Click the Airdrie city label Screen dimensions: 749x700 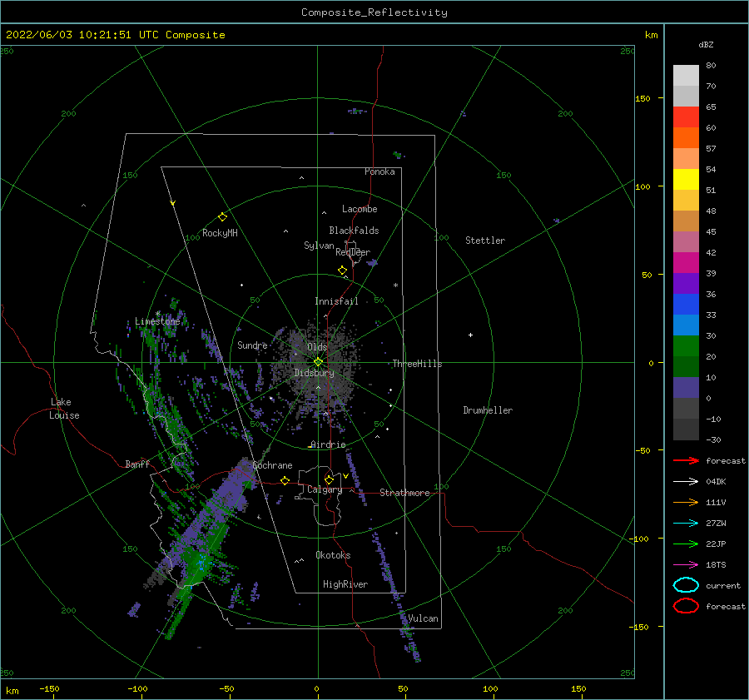click(x=328, y=444)
